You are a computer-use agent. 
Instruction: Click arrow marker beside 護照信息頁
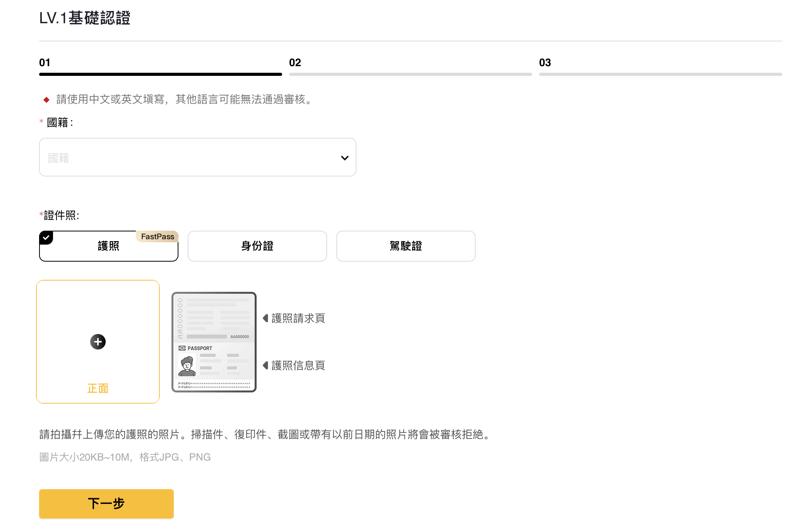coord(266,365)
